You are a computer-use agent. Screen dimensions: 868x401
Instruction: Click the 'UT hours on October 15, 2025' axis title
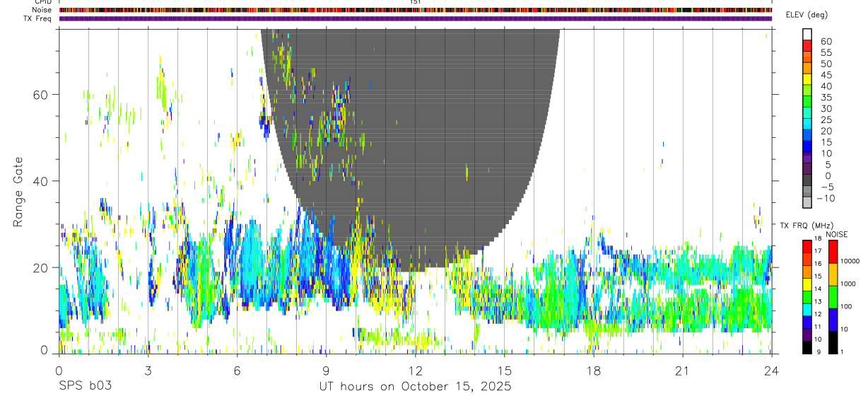click(x=414, y=387)
